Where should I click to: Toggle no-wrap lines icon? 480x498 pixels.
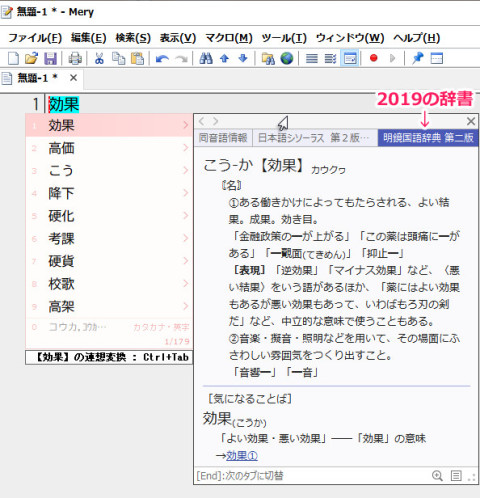[x=312, y=59]
